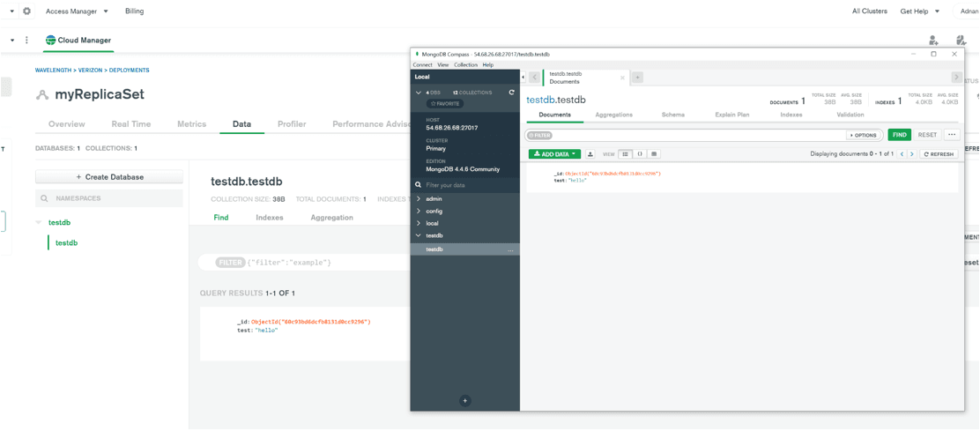The height and width of the screenshot is (431, 980).
Task: Click the create database plus icon at sidebar bottom
Action: 465,401
